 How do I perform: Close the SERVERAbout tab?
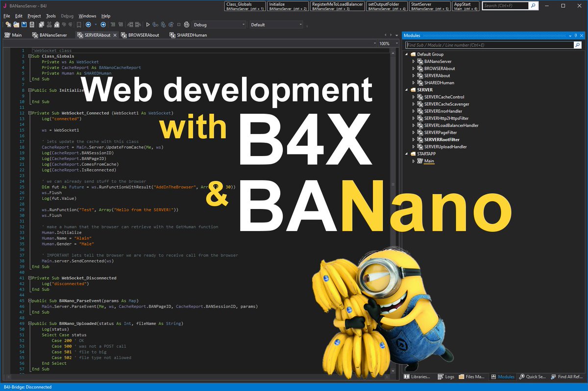pyautogui.click(x=115, y=35)
